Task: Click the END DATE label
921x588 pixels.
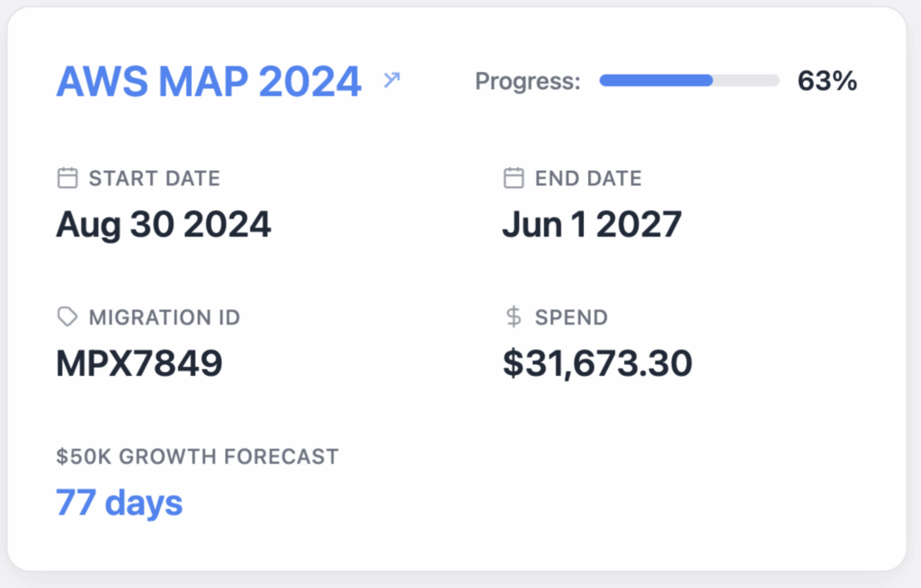Action: tap(588, 178)
